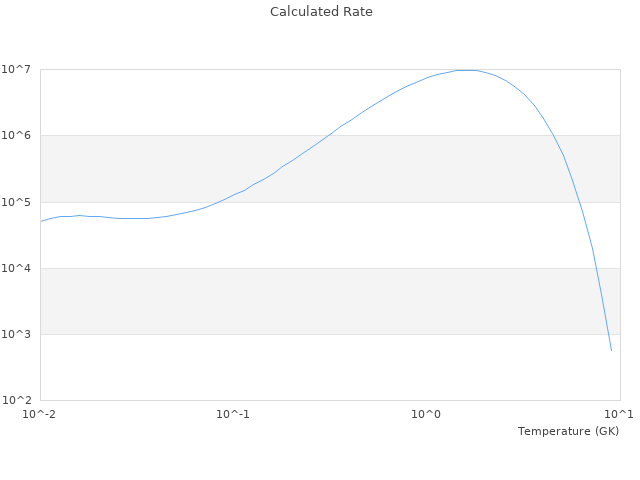Click the 10^-1 x-axis tick label
Viewport: 640px width, 480px height.
coord(233,414)
